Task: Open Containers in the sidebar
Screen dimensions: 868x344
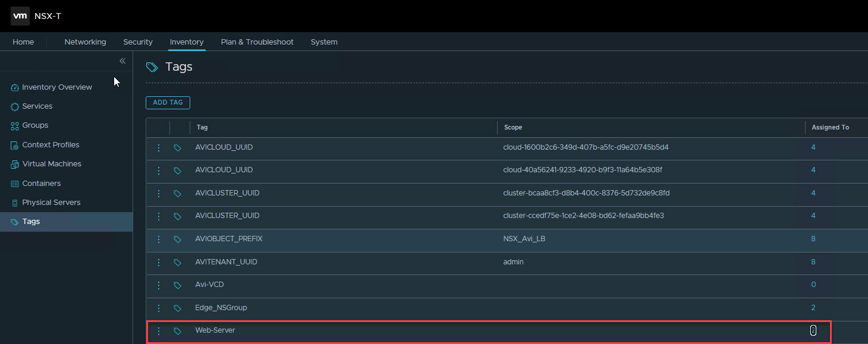Action: [x=41, y=184]
